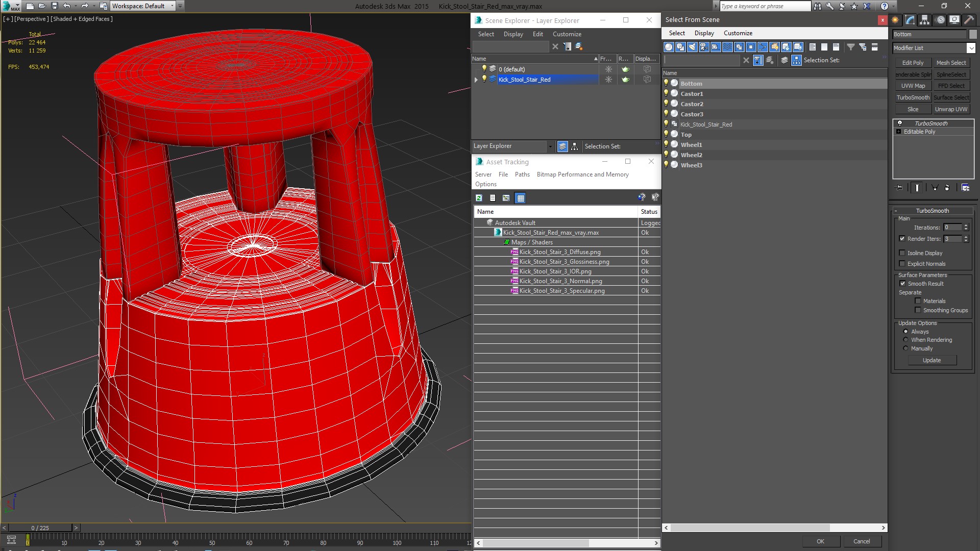Select When Rendering update option
Image resolution: width=980 pixels, height=551 pixels.
coord(905,340)
